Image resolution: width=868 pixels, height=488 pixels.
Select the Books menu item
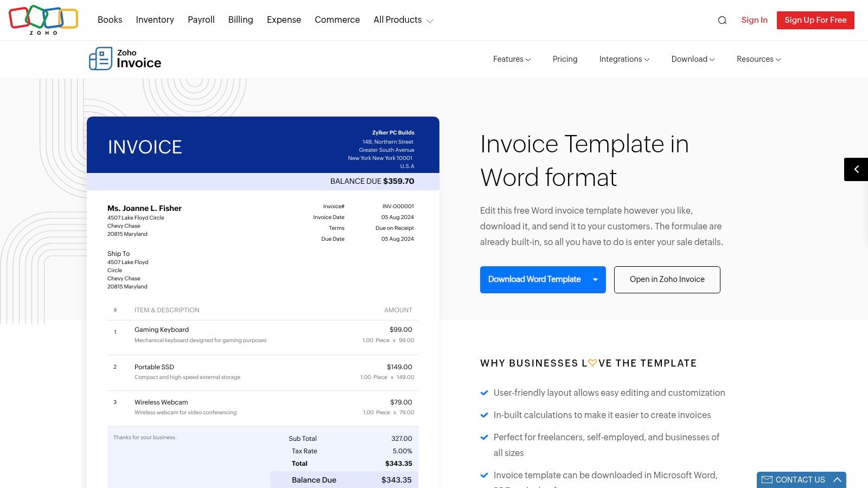[110, 20]
